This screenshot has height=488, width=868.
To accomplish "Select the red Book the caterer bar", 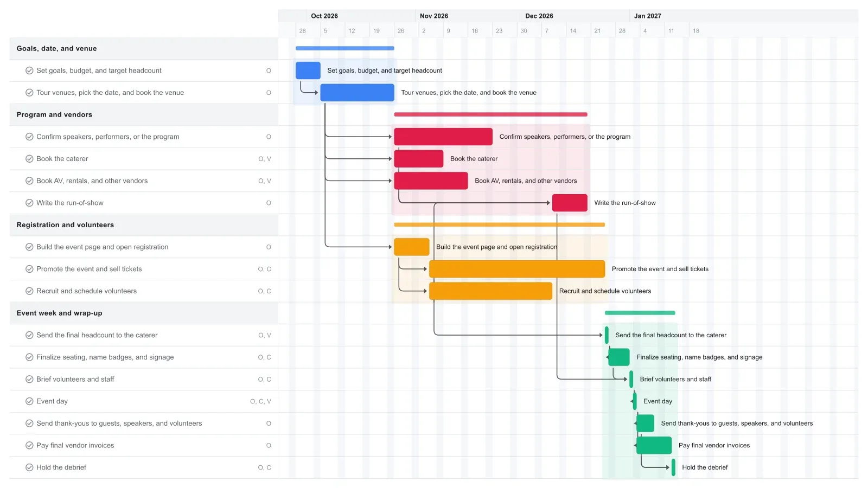I will point(419,159).
